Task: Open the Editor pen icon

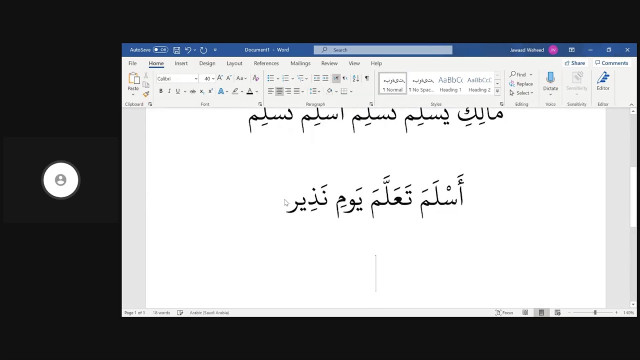Action: pos(603,81)
